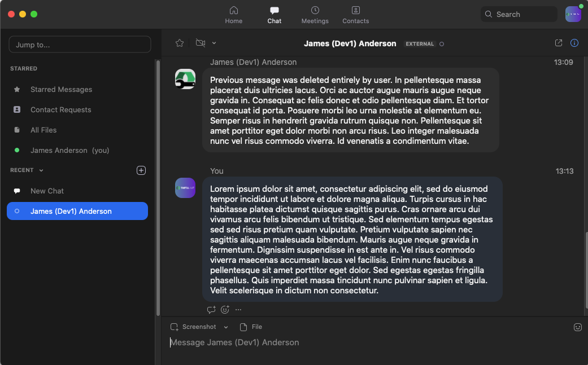The width and height of the screenshot is (588, 365).
Task: Pop out the chat window
Action: click(559, 43)
